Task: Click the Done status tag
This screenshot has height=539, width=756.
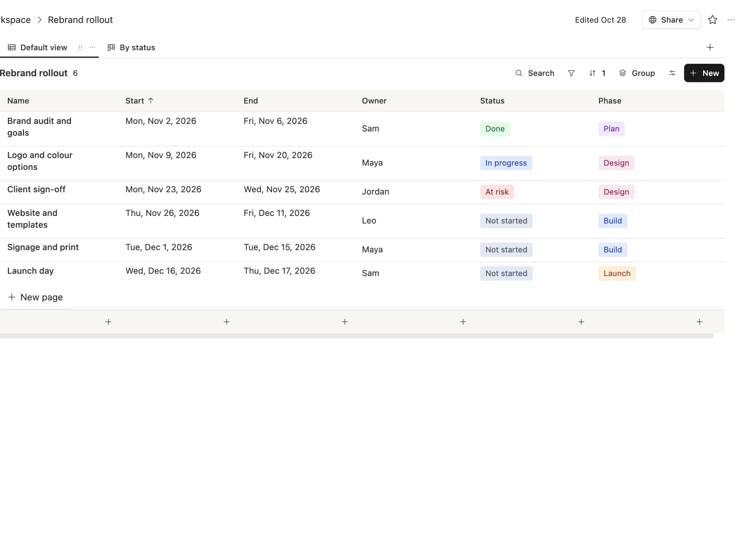Action: tap(495, 129)
